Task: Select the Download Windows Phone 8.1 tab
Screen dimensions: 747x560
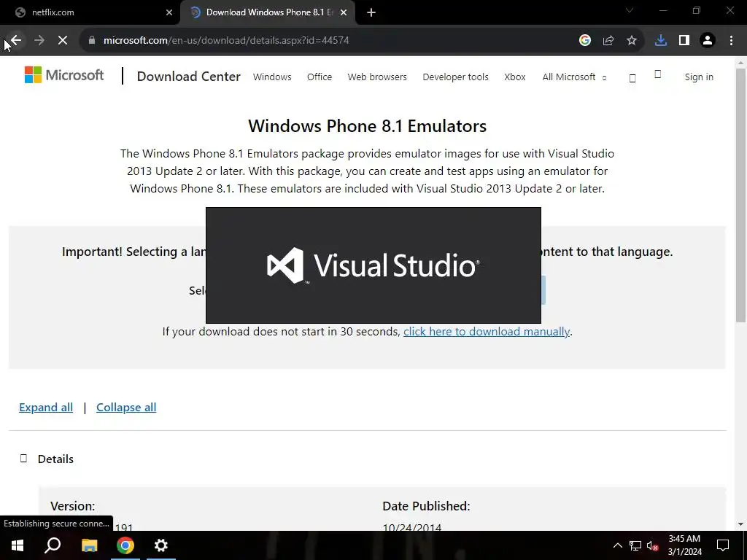Action: tap(268, 12)
